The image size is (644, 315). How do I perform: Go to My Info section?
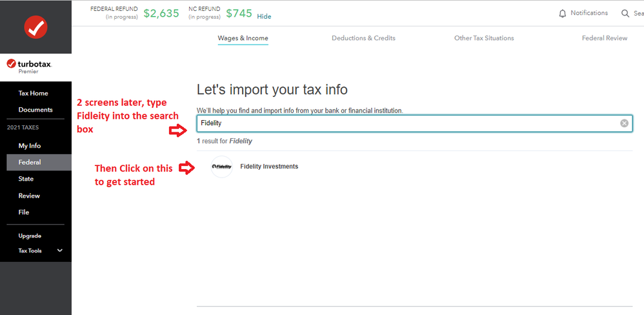coord(30,146)
